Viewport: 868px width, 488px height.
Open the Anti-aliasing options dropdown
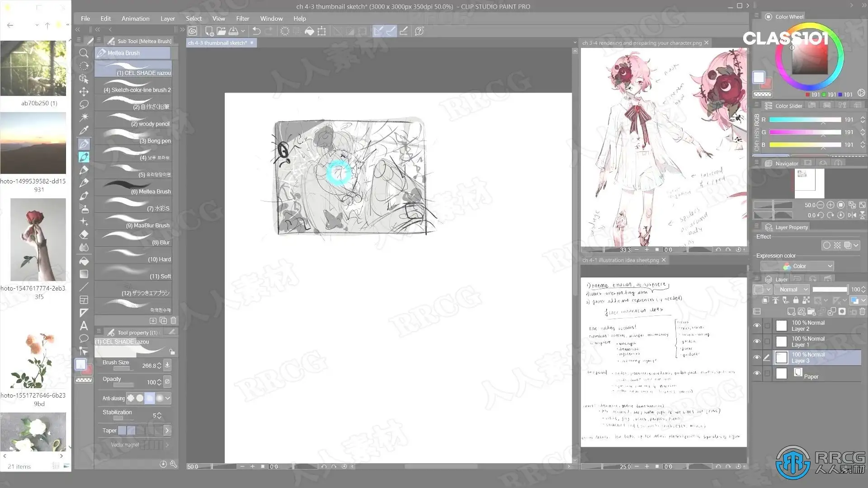(168, 398)
